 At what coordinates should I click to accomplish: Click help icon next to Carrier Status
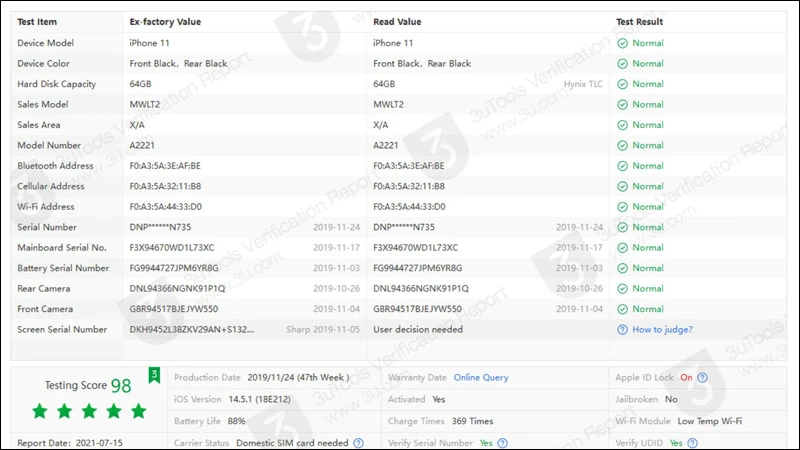point(358,443)
